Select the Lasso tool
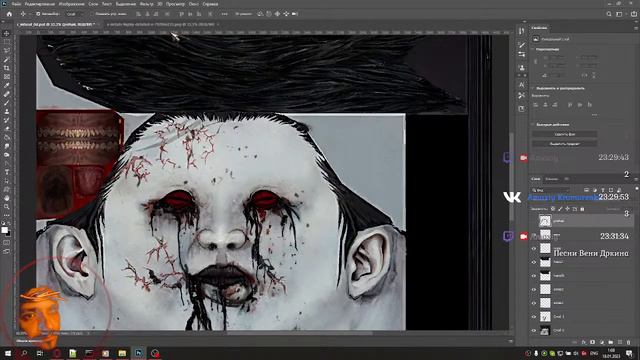The image size is (640, 360). click(x=7, y=51)
